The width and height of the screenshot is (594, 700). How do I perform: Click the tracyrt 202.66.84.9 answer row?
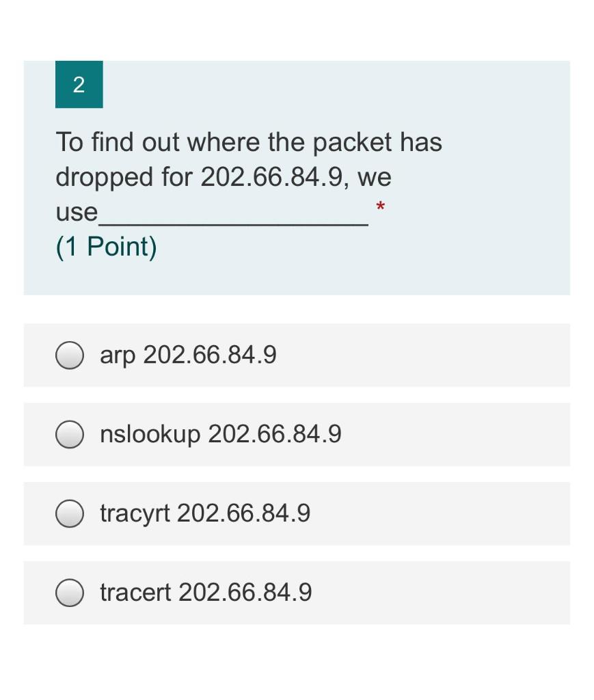click(297, 513)
